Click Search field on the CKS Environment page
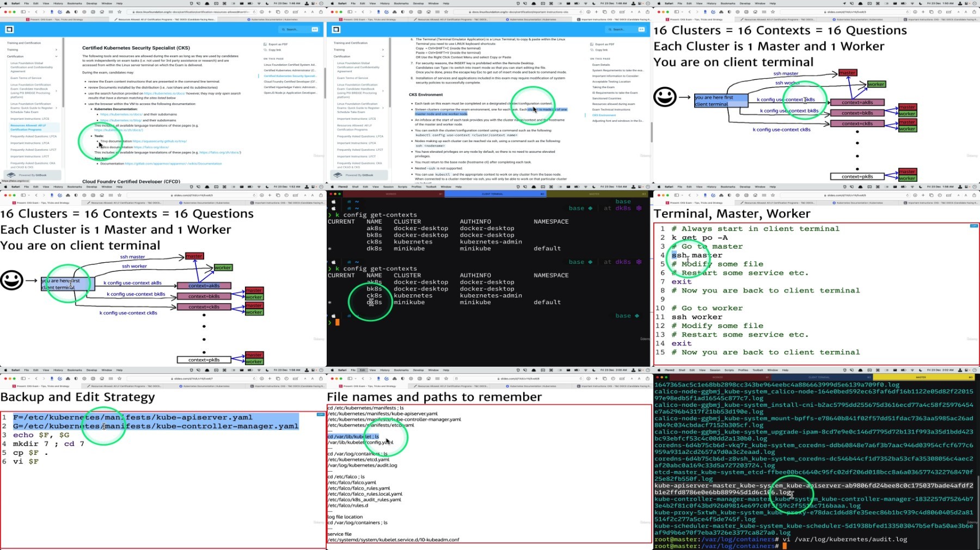Image resolution: width=980 pixels, height=550 pixels. tap(626, 29)
